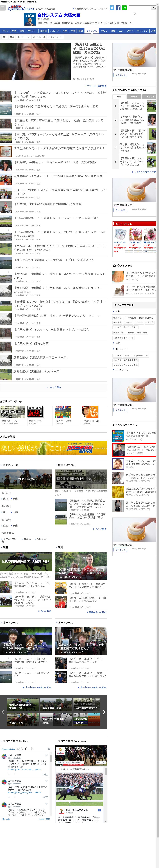Click the ランキングをもっと見る link
Viewport: 159px width, 868px height.
click(144, 172)
